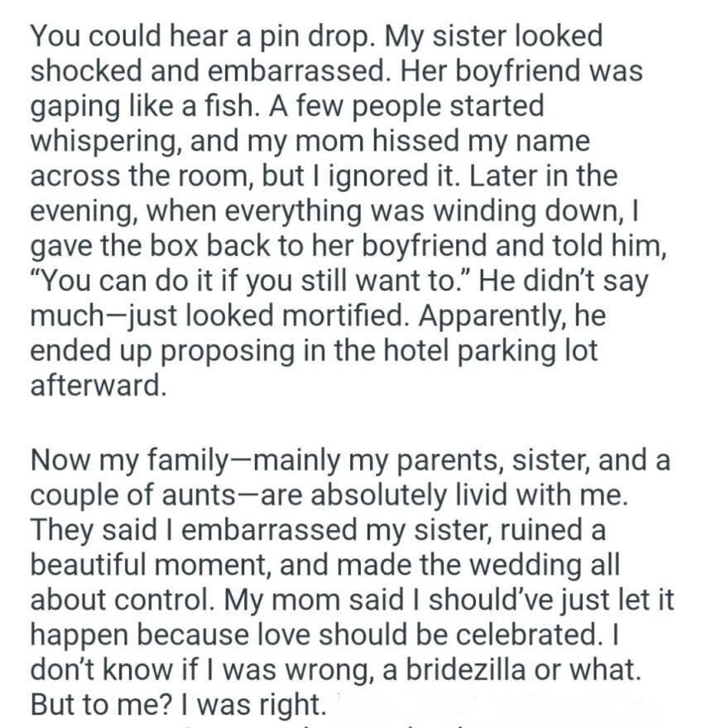The image size is (711, 728).
Task: Click the word "afterward"
Action: pos(96,384)
